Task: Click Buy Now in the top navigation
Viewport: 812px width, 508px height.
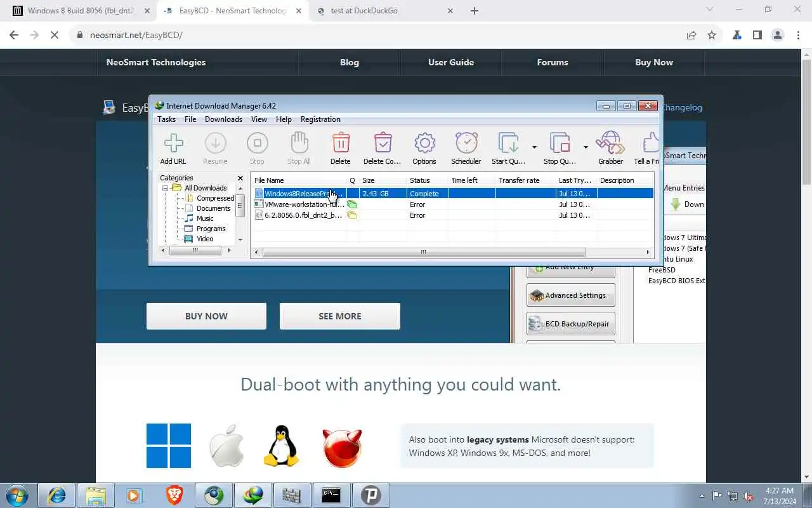Action: pyautogui.click(x=654, y=62)
